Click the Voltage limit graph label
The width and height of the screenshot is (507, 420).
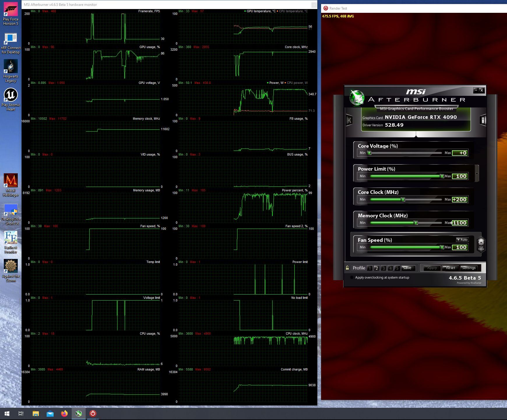[x=152, y=298]
